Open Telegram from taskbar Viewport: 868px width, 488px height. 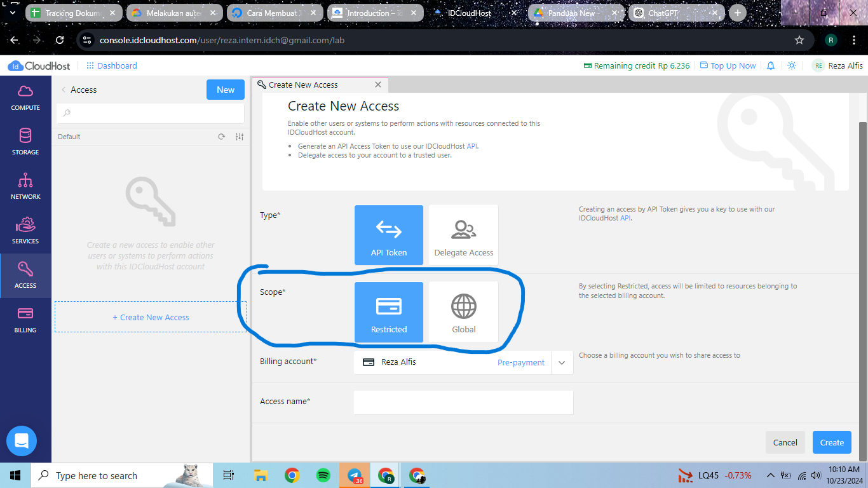point(355,475)
